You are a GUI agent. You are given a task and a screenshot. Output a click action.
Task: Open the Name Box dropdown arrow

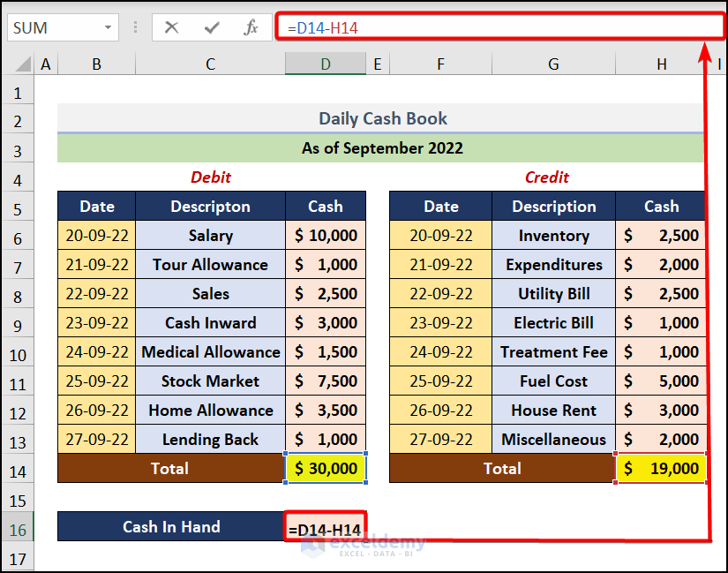[109, 27]
